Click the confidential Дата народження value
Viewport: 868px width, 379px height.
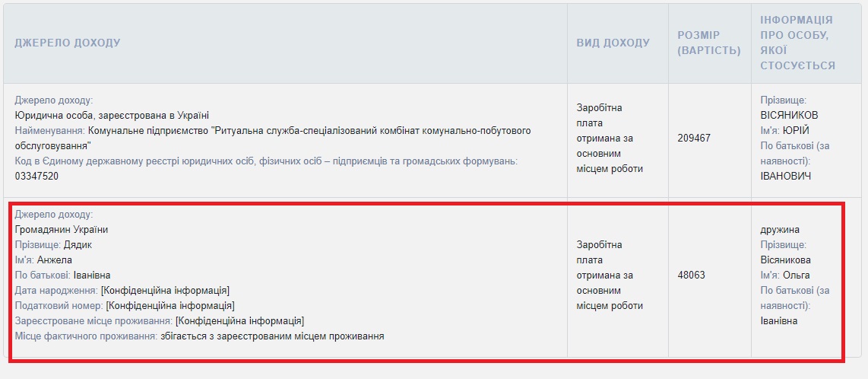pos(165,291)
